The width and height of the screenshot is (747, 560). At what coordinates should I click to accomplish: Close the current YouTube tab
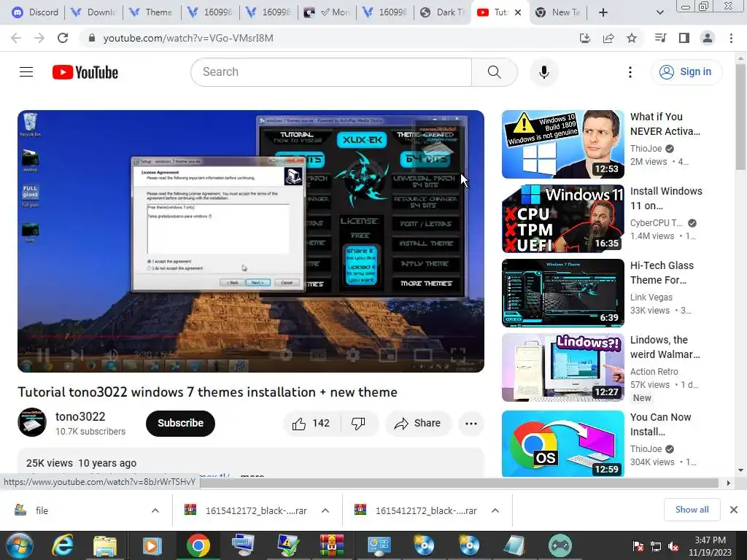(x=519, y=12)
